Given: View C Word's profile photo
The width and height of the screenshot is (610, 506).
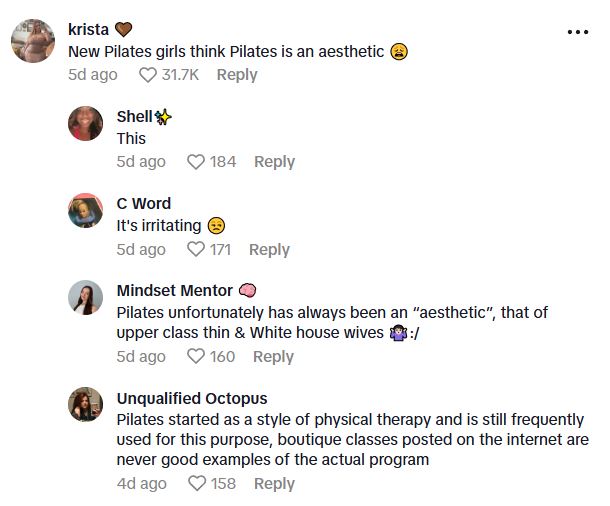Looking at the screenshot, I should tap(86, 211).
